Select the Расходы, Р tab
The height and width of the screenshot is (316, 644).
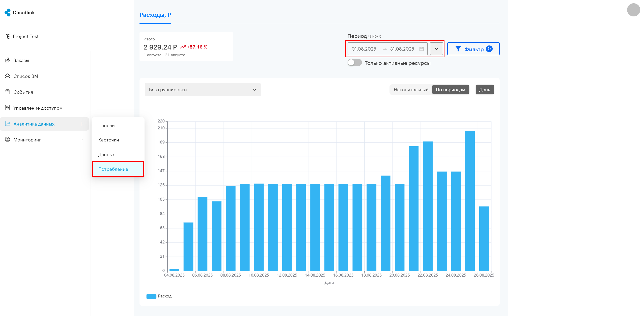click(155, 15)
